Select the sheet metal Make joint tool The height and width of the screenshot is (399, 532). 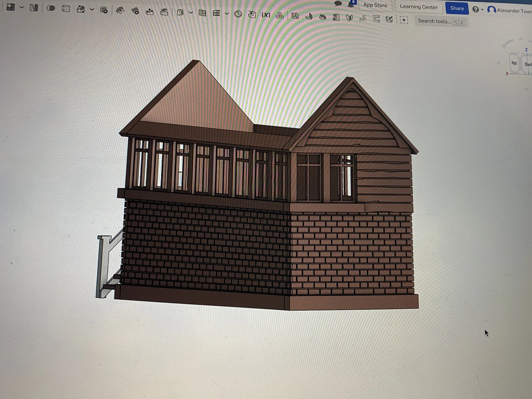pyautogui.click(x=363, y=18)
